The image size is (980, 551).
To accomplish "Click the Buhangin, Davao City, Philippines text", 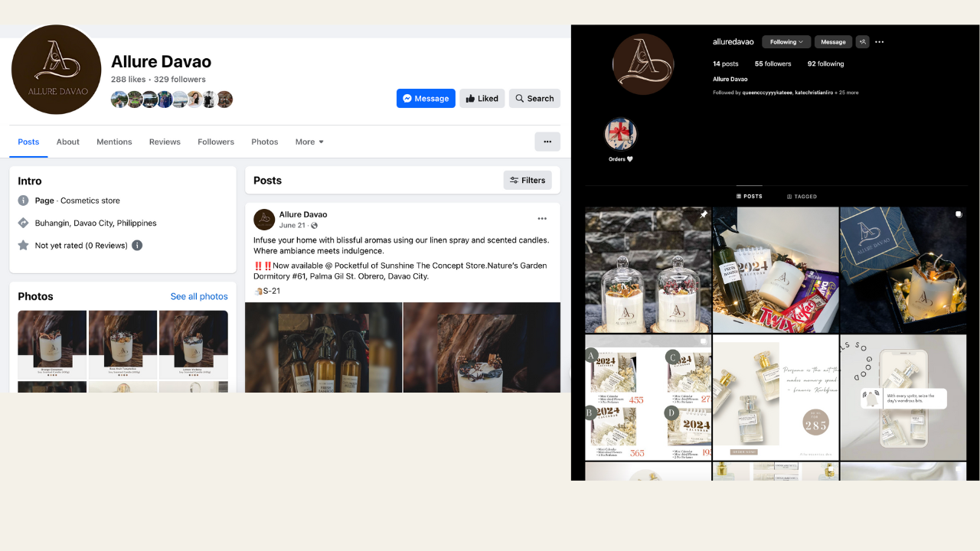I will point(96,223).
